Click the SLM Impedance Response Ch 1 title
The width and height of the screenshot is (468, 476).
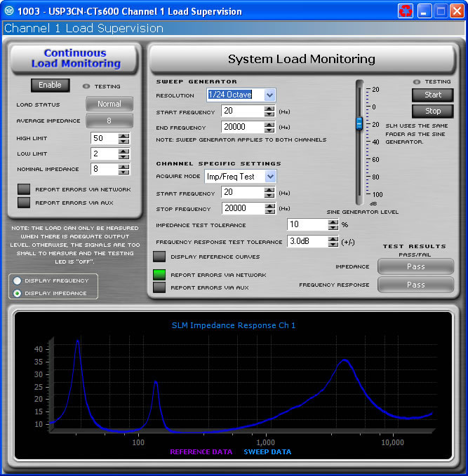click(x=234, y=325)
